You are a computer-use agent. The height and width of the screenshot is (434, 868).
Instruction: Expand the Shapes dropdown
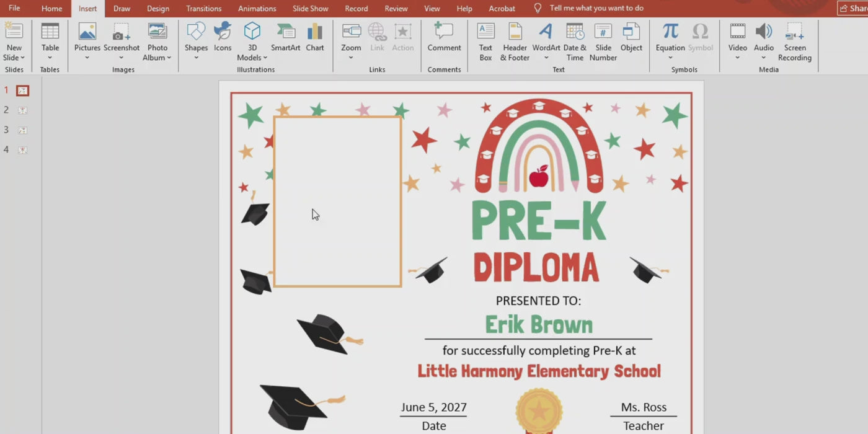pyautogui.click(x=196, y=58)
